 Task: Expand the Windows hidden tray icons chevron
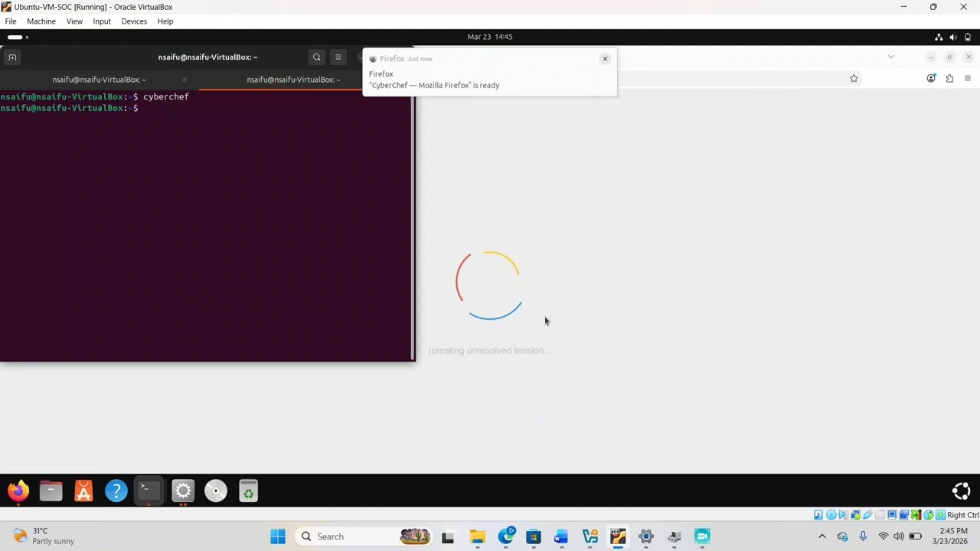[x=822, y=536]
